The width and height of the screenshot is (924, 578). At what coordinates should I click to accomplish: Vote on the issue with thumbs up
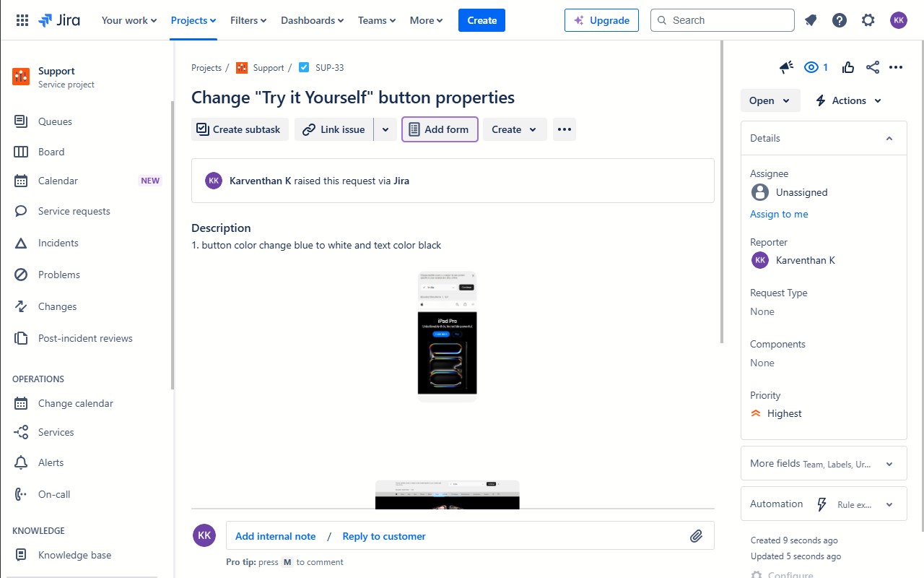point(847,66)
